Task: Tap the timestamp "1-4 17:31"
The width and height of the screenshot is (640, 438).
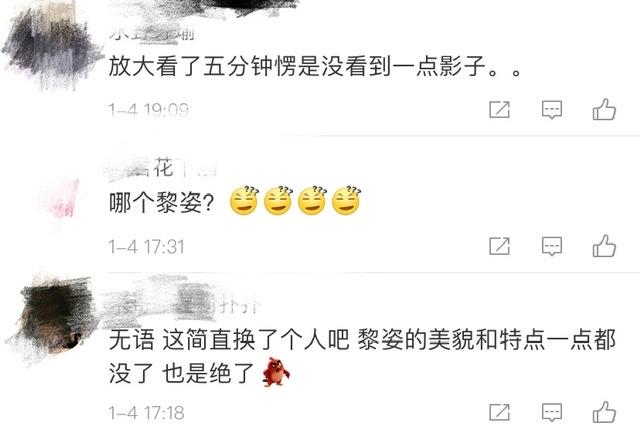Action: click(147, 247)
